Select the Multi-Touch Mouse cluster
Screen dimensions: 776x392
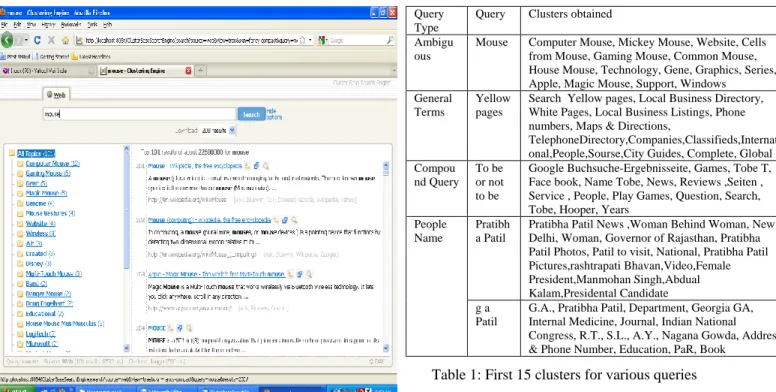tap(53, 274)
